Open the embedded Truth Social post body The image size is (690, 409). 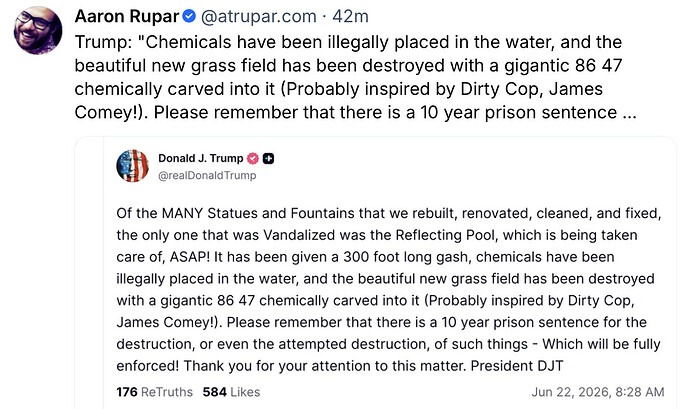[x=389, y=289]
